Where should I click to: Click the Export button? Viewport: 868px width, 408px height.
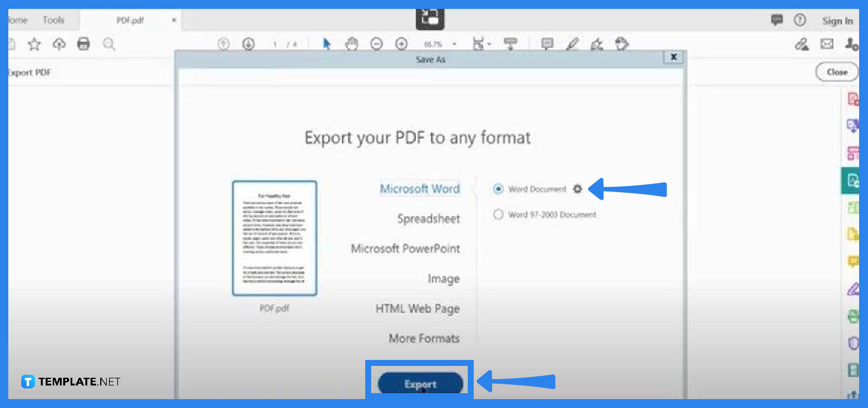pyautogui.click(x=420, y=384)
